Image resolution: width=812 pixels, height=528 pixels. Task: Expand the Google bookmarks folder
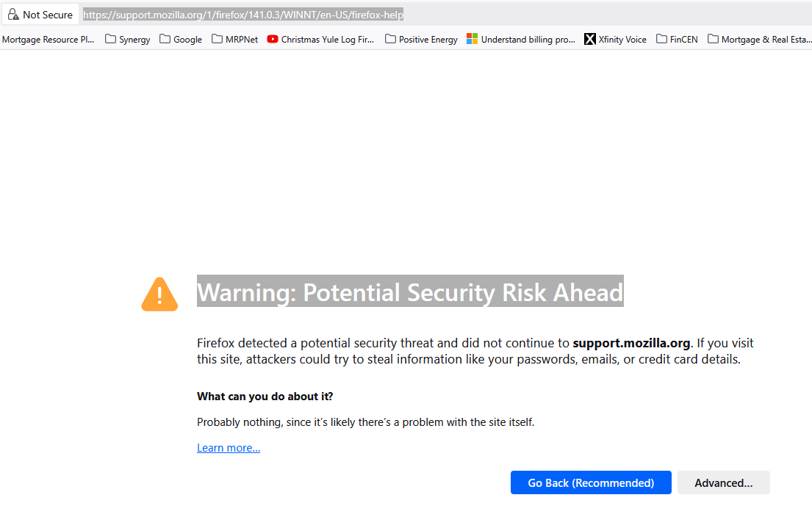coord(181,40)
